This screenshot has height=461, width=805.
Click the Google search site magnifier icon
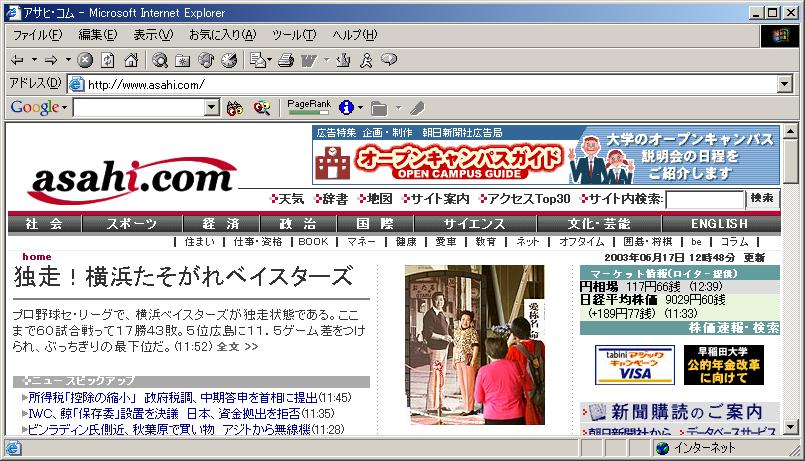[262, 108]
